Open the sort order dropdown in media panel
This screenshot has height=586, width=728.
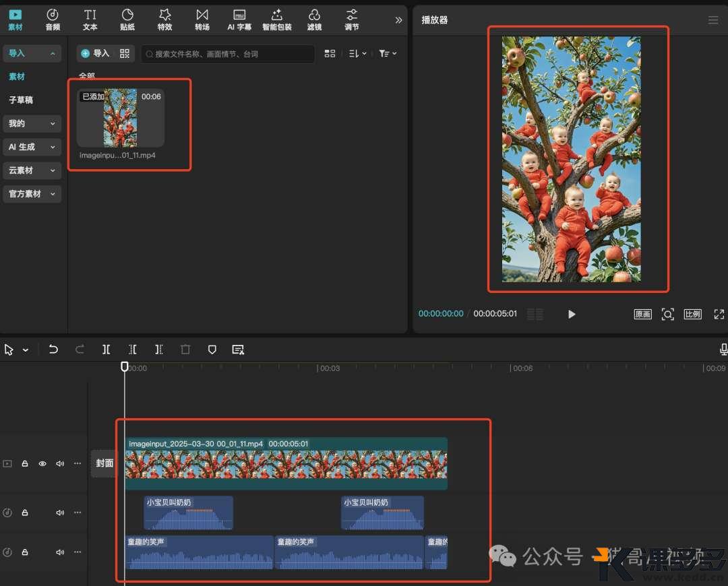(x=357, y=54)
